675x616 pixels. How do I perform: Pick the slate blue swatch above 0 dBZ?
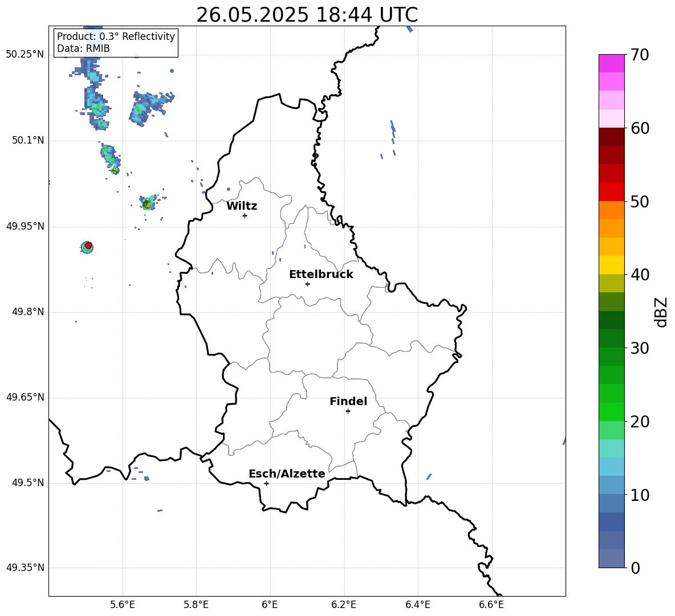click(612, 558)
